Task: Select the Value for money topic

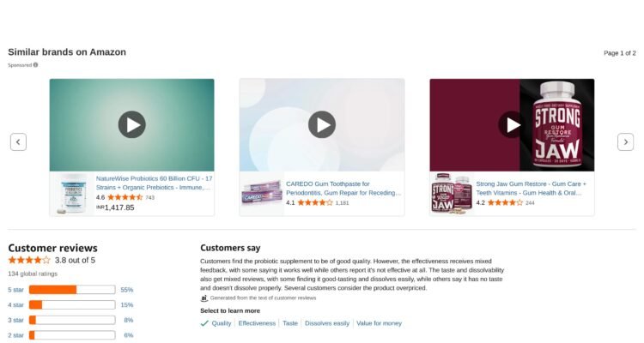Action: pos(379,323)
